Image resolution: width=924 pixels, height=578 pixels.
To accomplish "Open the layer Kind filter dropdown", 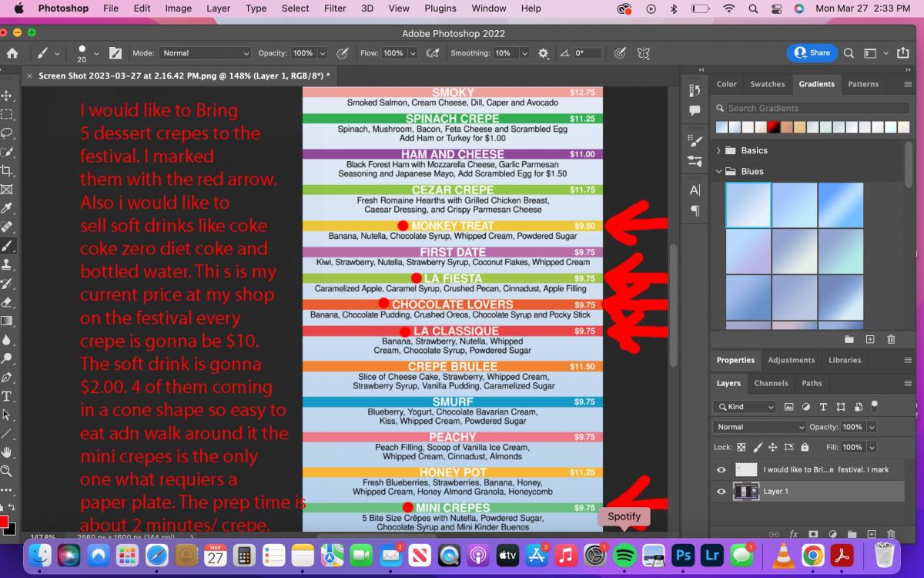I will [x=745, y=407].
